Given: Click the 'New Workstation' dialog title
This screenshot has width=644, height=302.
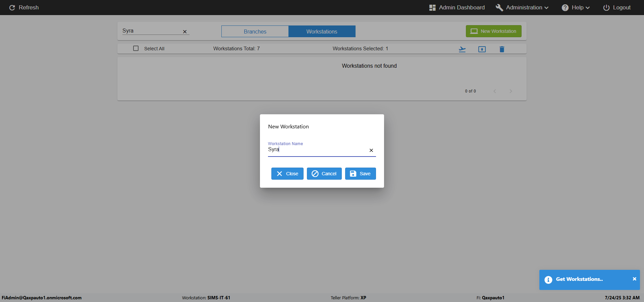Looking at the screenshot, I should point(288,127).
